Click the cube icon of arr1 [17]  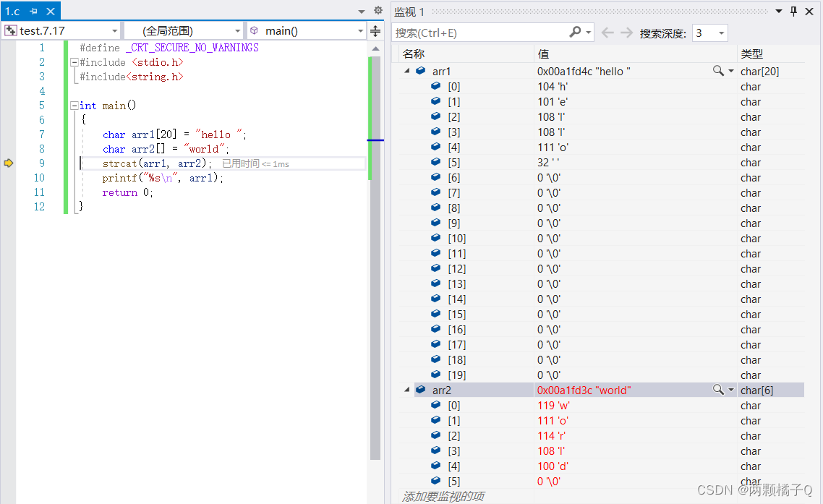435,344
